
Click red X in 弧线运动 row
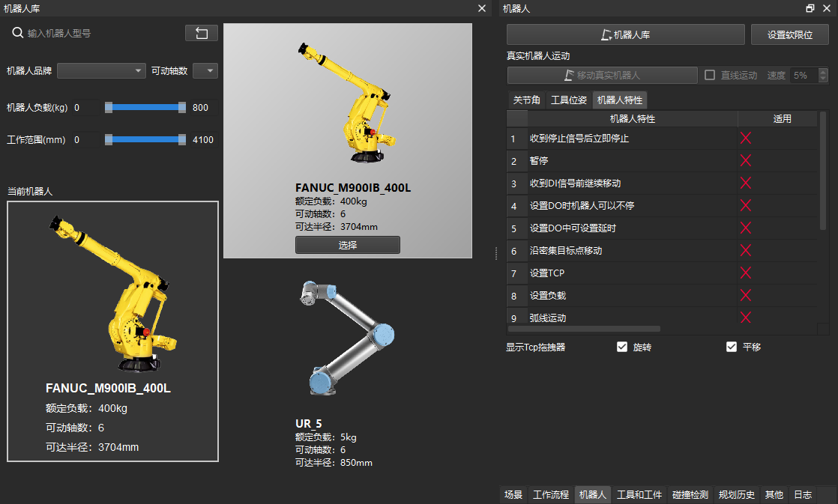click(x=746, y=317)
